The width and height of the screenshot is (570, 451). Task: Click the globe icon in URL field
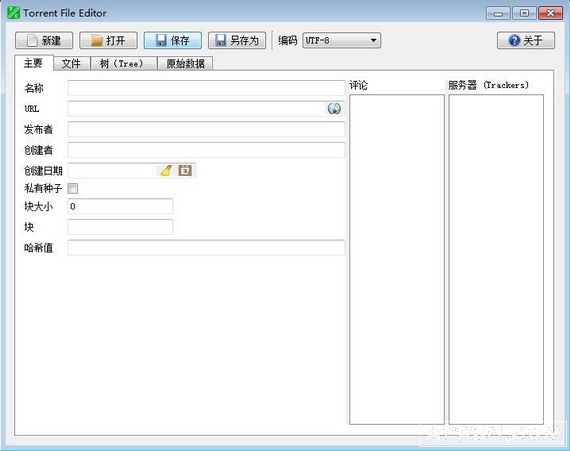pos(334,109)
